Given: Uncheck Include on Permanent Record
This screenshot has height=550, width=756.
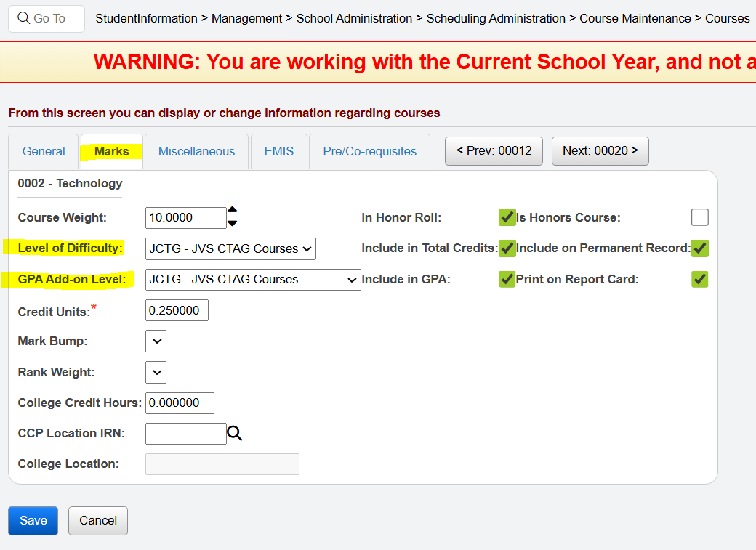Looking at the screenshot, I should [x=699, y=248].
